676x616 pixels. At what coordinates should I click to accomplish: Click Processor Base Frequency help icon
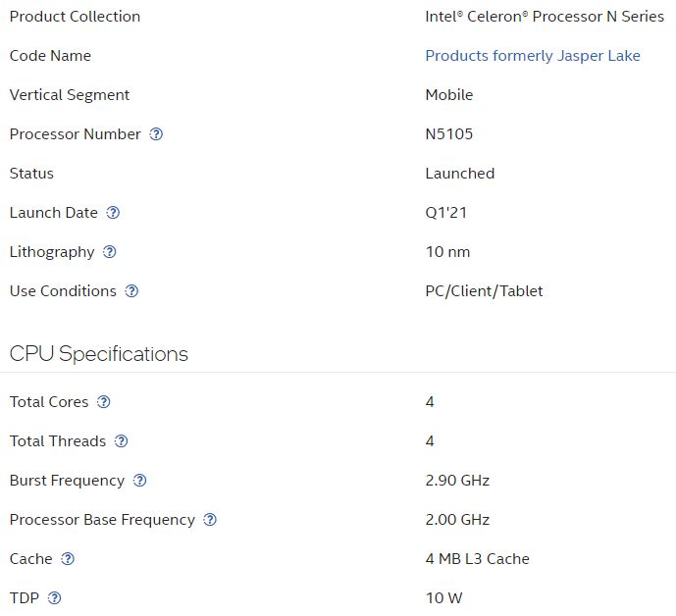tap(210, 520)
